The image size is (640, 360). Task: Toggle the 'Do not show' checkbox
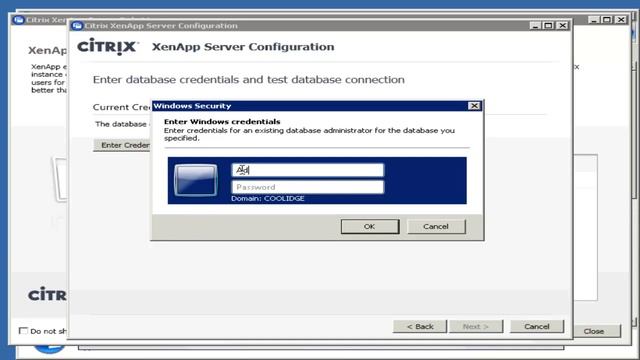click(24, 331)
